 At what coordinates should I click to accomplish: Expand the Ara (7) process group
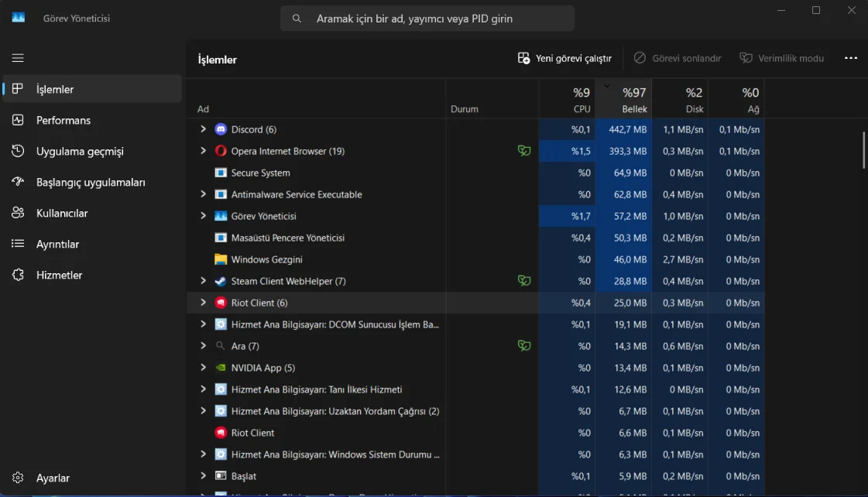pos(203,345)
